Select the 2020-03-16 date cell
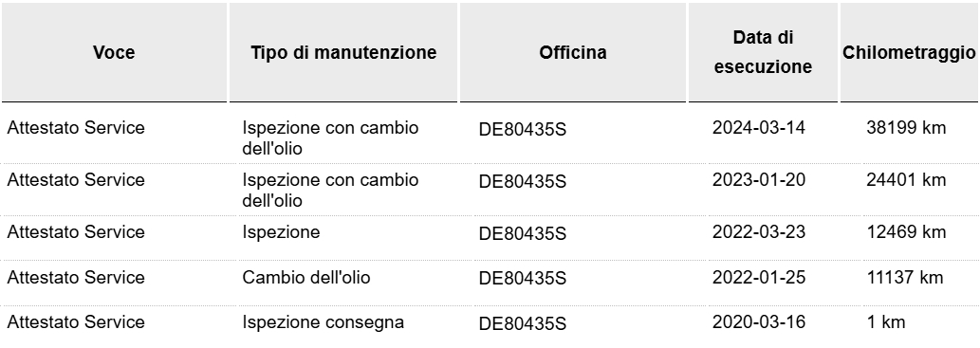 [759, 322]
